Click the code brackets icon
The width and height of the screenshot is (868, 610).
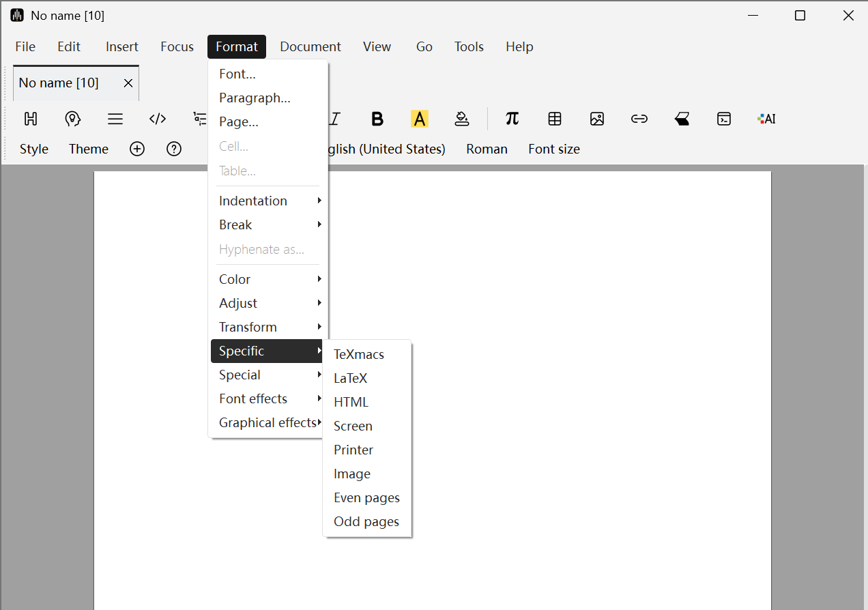pos(158,119)
